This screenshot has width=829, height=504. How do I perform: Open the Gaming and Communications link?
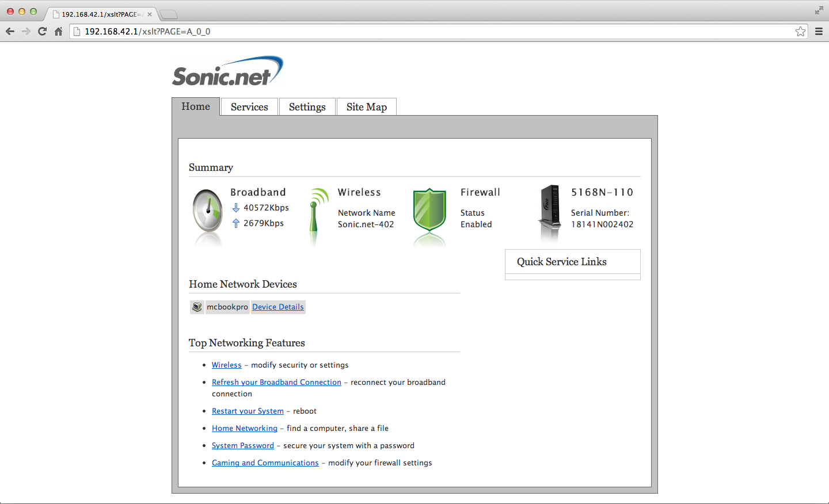point(265,463)
